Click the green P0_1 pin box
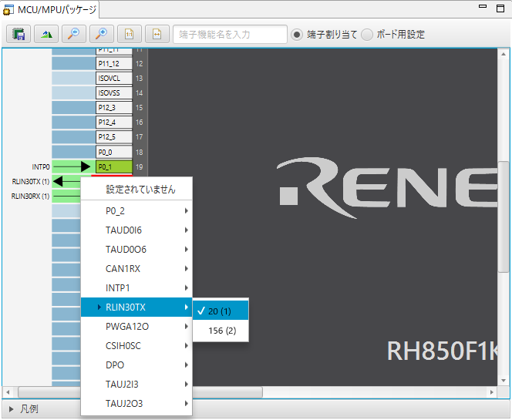 [x=114, y=166]
